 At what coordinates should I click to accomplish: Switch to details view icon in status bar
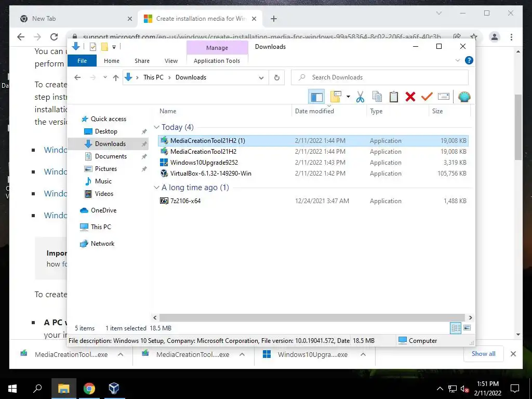(456, 328)
